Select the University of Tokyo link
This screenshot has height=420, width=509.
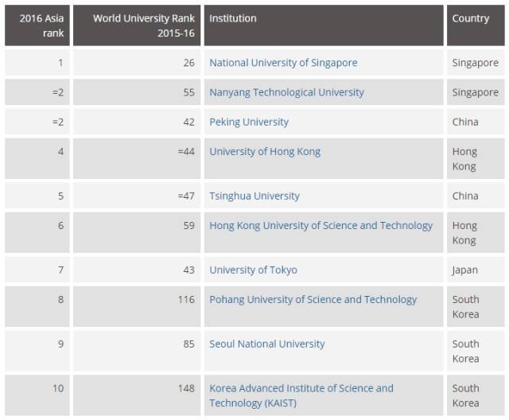[x=253, y=270]
